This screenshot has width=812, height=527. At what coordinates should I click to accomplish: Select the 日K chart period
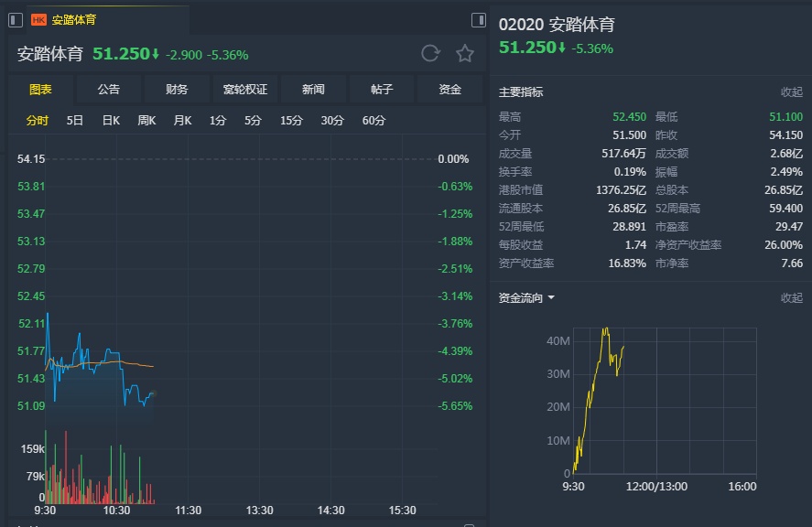pyautogui.click(x=111, y=121)
